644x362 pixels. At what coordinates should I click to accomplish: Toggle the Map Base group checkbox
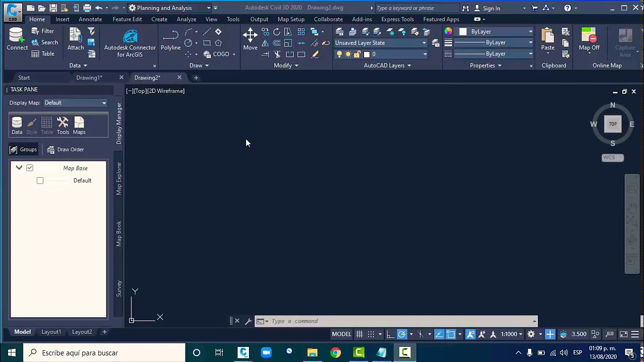click(x=30, y=168)
